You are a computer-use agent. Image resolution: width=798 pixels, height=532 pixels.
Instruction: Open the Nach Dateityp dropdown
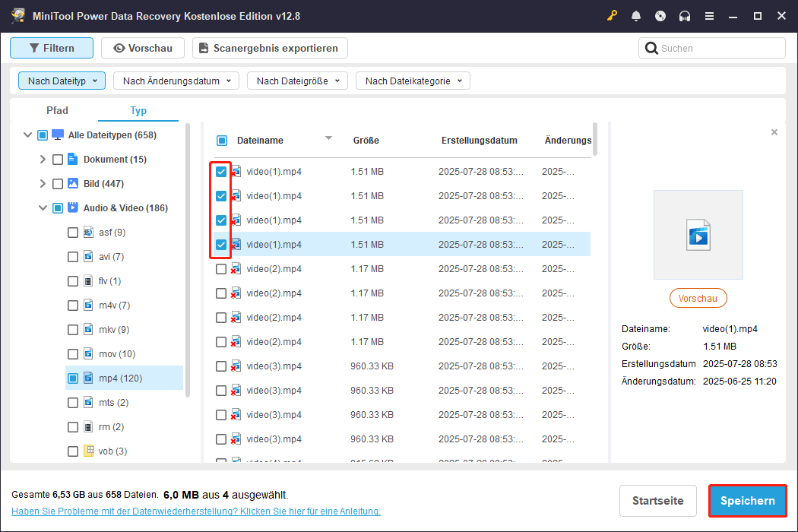62,81
